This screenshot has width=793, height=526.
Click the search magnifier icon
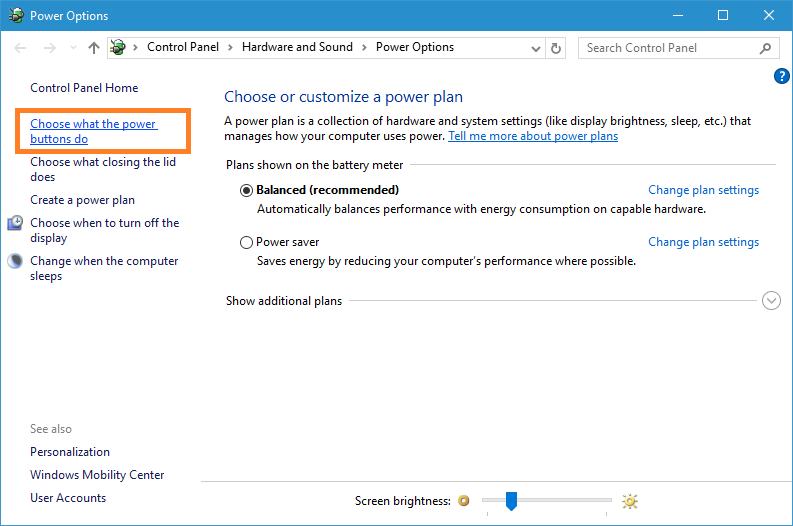(765, 48)
